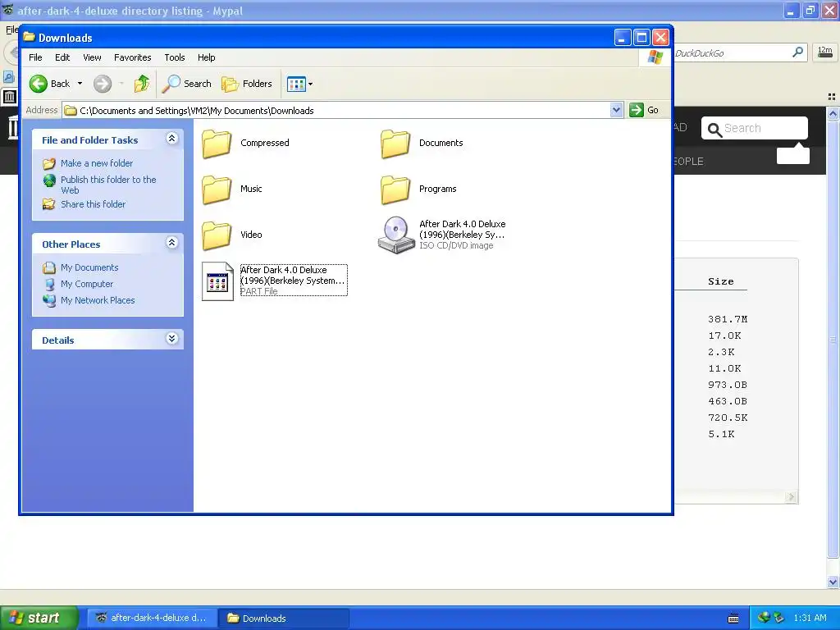This screenshot has width=840, height=630.
Task: Open the View menu
Action: [x=92, y=57]
